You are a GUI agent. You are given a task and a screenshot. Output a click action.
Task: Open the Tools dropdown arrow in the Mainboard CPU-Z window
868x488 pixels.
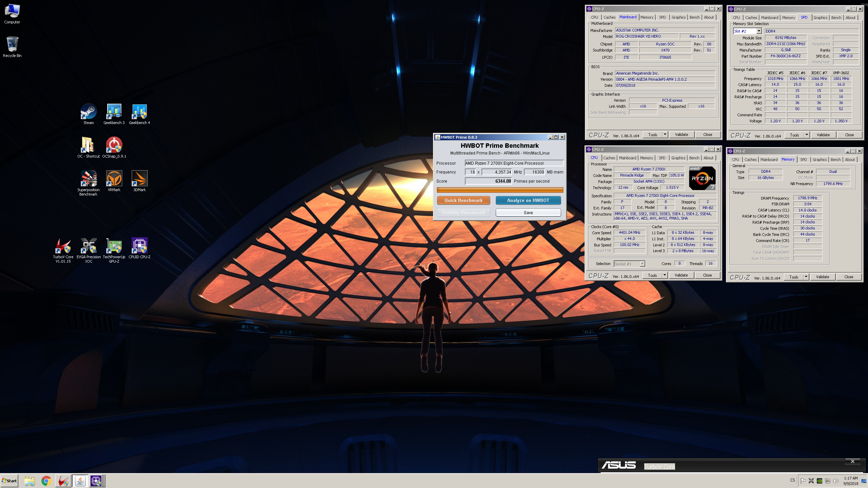click(x=665, y=135)
